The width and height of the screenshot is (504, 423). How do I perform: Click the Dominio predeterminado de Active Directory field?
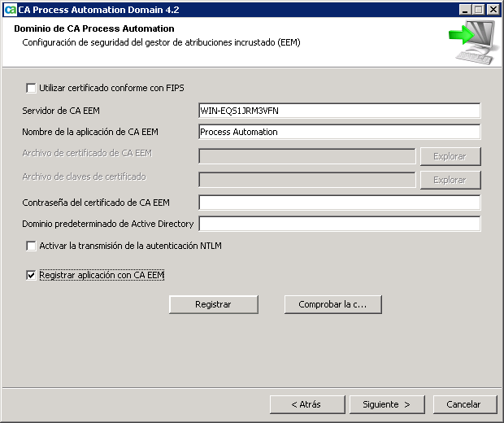[x=339, y=224]
